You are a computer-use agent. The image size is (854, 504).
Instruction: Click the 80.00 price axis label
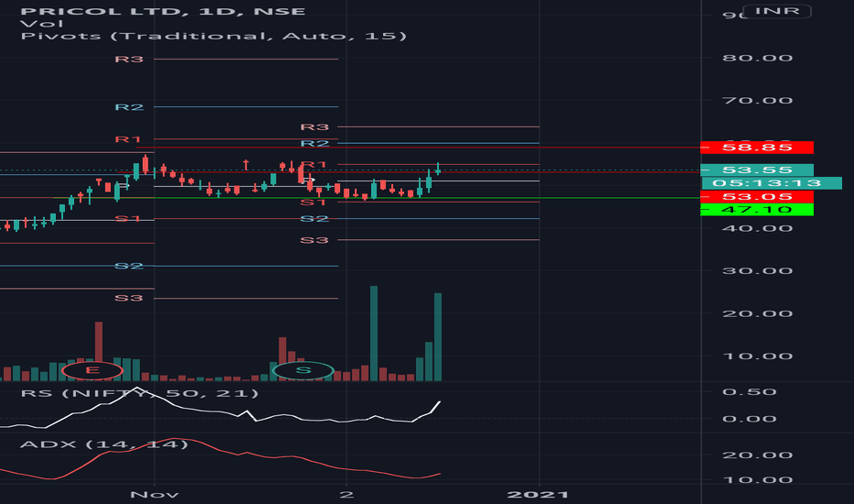click(757, 58)
